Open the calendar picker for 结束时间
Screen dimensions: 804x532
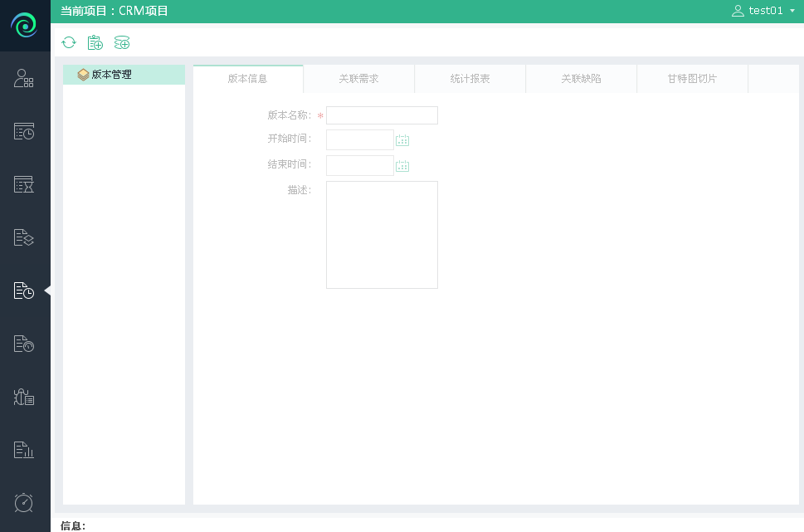402,166
